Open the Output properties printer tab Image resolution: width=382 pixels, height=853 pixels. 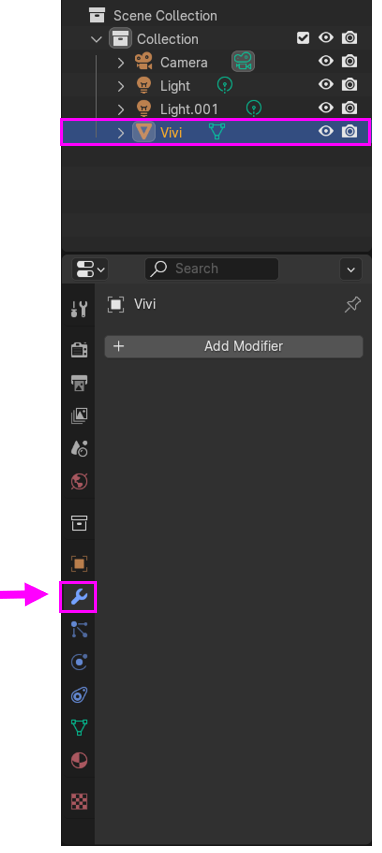pos(79,383)
